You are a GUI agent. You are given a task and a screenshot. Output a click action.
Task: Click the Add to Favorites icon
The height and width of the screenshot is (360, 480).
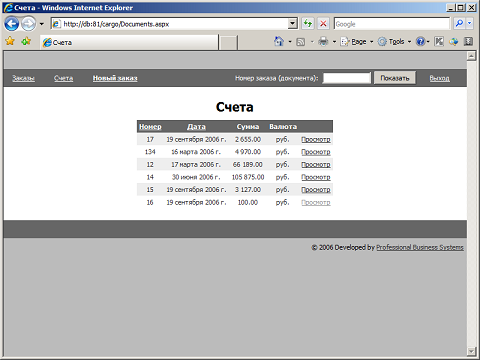(x=26, y=41)
